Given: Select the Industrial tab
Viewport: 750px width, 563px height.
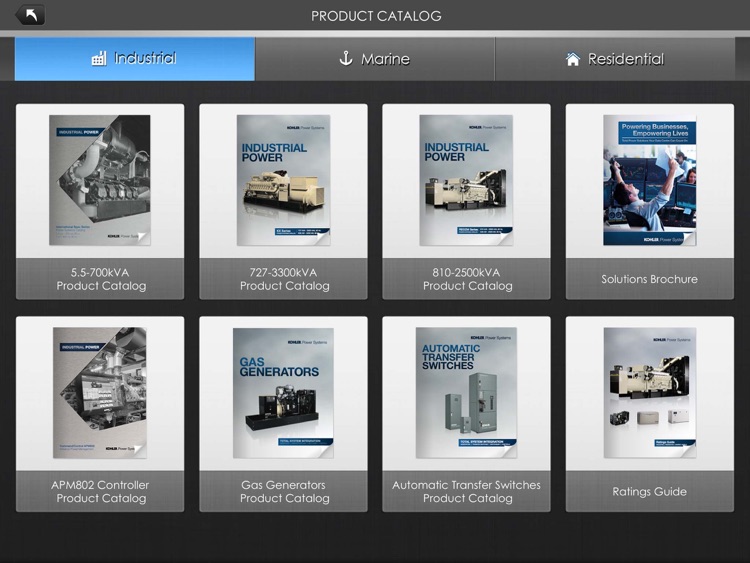Looking at the screenshot, I should click(x=134, y=59).
